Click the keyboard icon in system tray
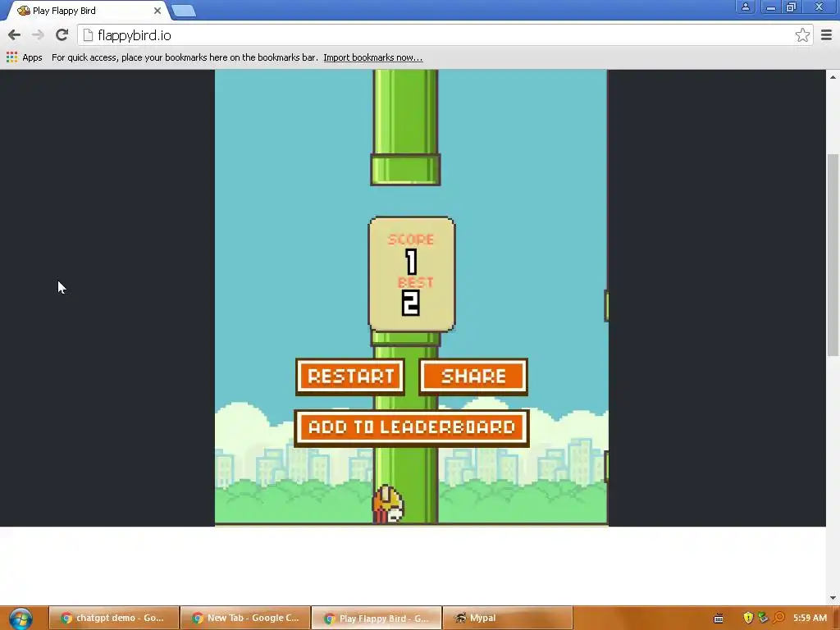The height and width of the screenshot is (630, 840). (x=719, y=619)
